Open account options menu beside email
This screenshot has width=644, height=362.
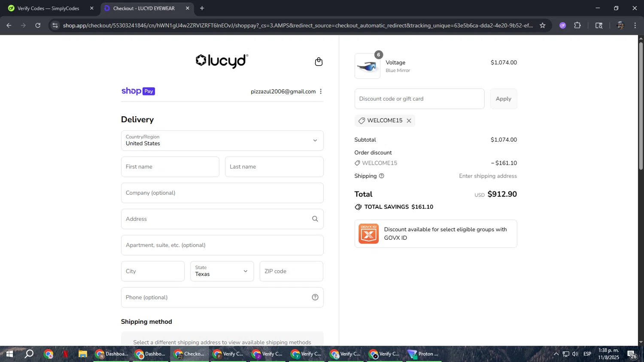[321, 91]
